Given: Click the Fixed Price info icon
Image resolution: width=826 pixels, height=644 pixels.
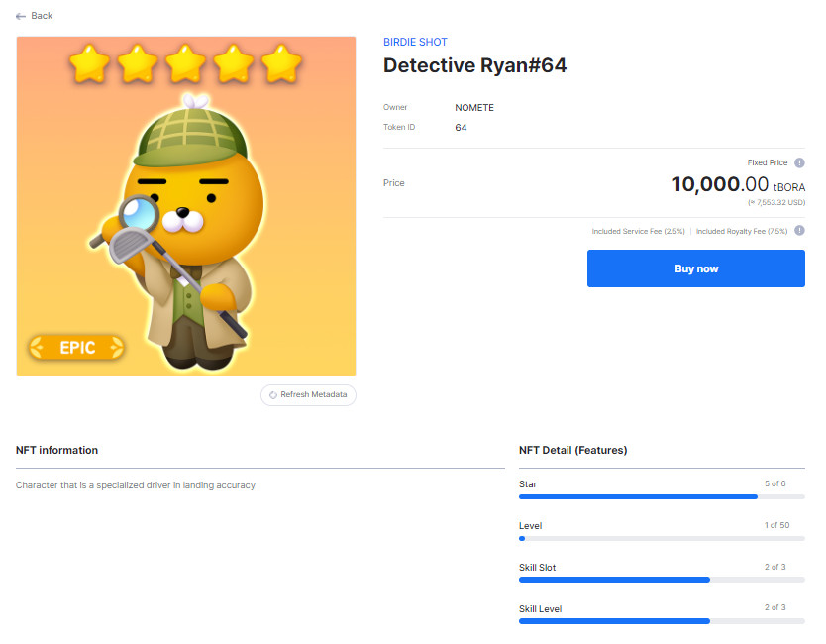Looking at the screenshot, I should click(x=799, y=162).
